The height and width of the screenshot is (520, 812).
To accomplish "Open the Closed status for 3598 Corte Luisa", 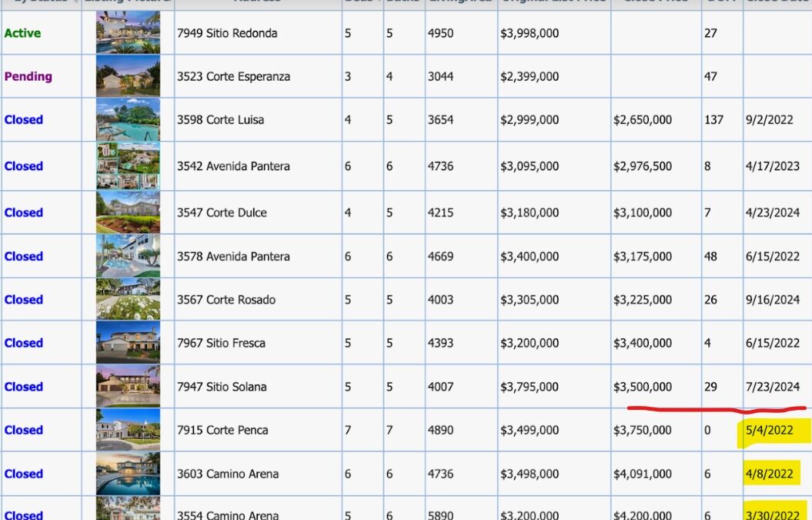I will pos(23,119).
